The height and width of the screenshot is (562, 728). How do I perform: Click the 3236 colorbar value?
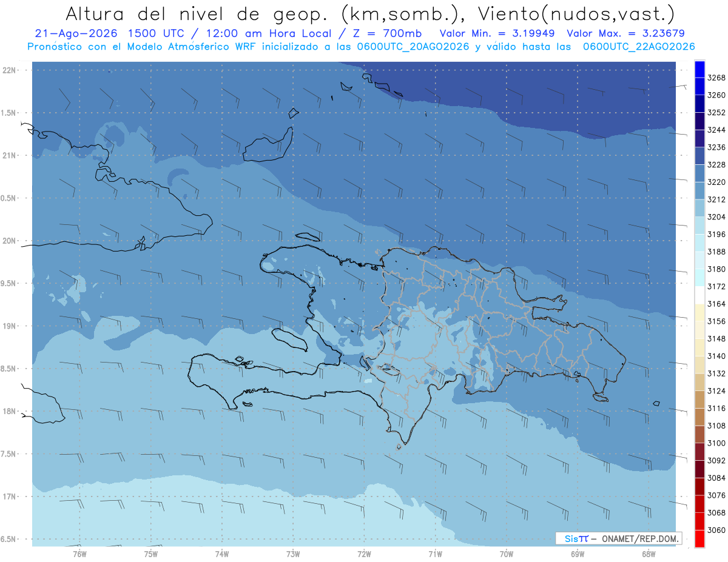point(716,147)
